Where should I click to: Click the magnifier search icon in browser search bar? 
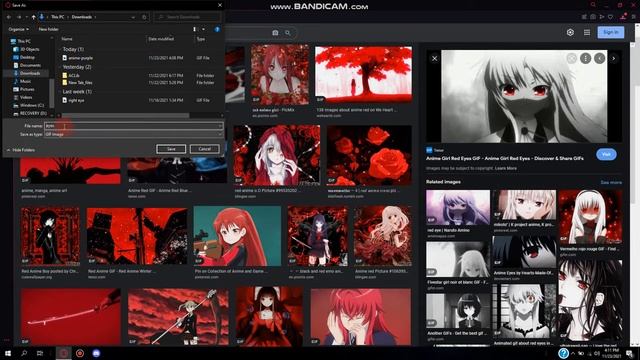point(288,33)
